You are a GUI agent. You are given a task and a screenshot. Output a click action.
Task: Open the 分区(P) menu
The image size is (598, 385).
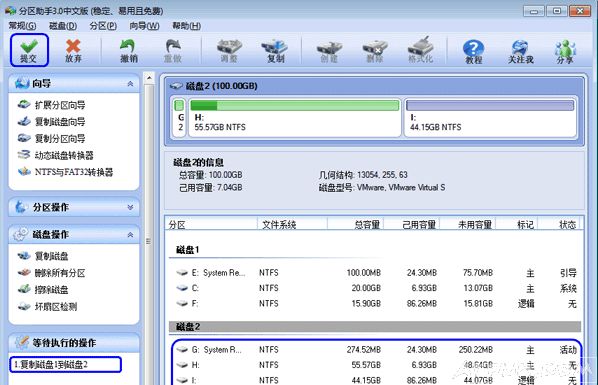(103, 26)
